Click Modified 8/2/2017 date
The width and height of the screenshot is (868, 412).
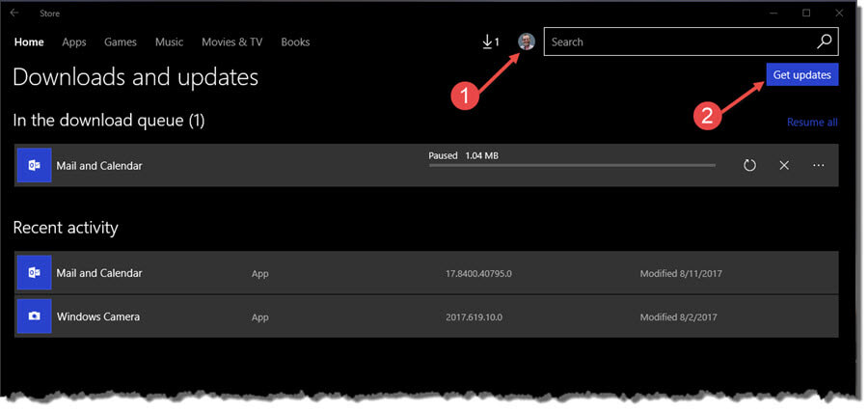(x=679, y=317)
